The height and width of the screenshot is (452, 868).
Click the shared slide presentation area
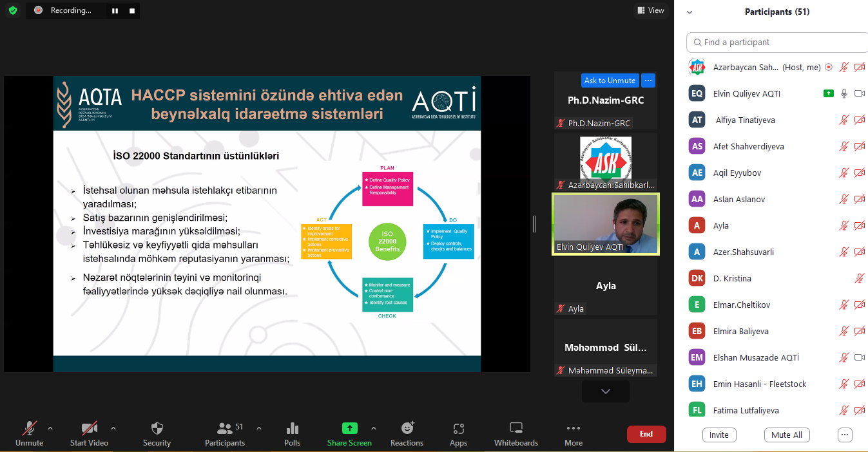[x=267, y=224]
